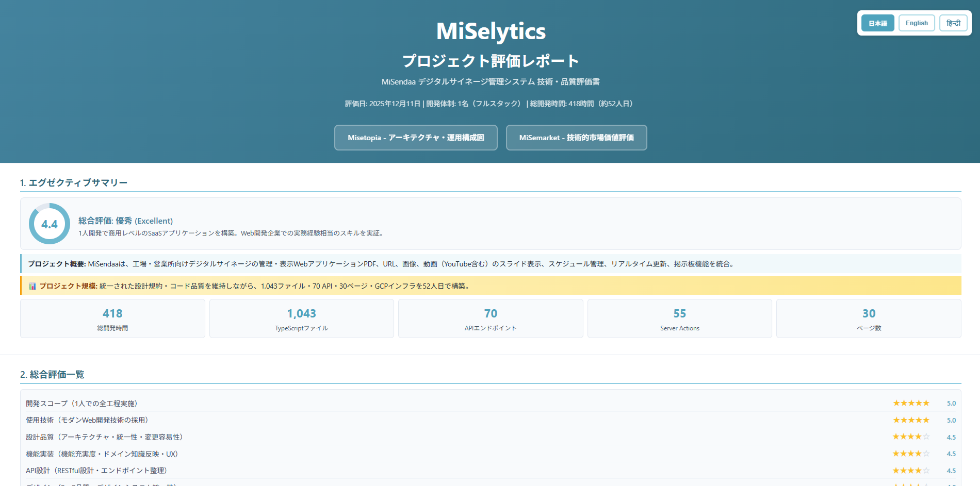Screen dimensions: 980x486
Task: Click the stars for 機能実装 rating
Action: point(911,454)
